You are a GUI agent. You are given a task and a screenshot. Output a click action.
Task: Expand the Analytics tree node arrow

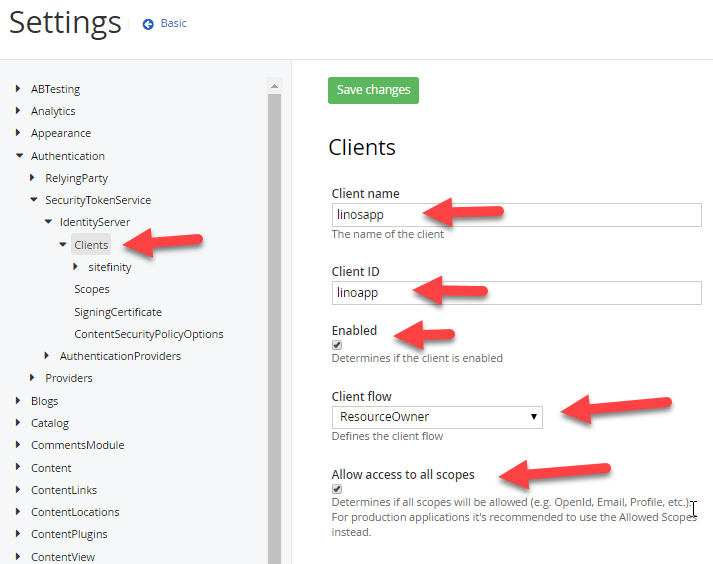(18, 111)
